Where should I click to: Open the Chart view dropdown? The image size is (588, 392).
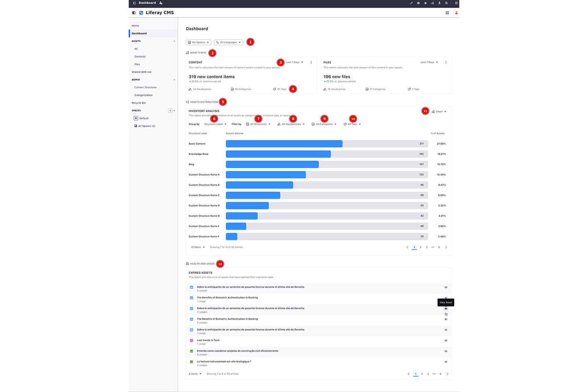(x=439, y=112)
